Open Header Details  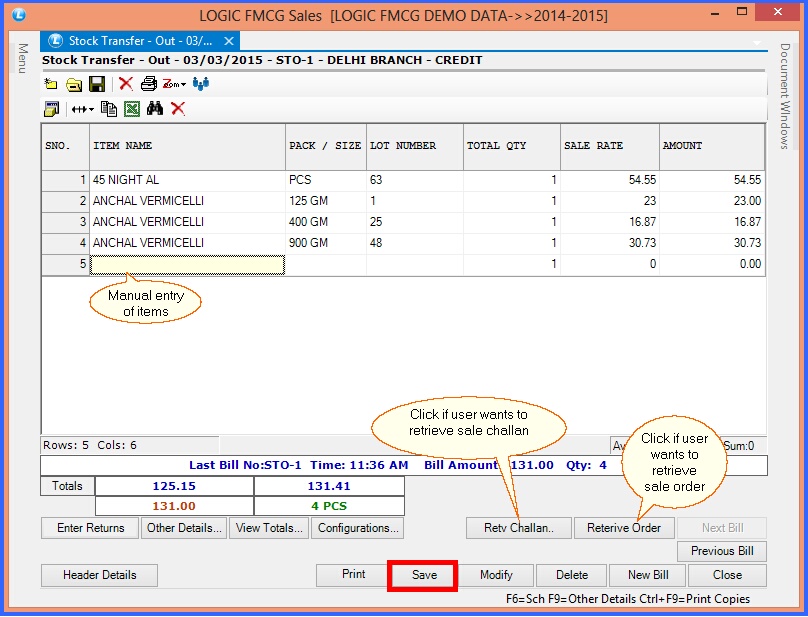(99, 575)
